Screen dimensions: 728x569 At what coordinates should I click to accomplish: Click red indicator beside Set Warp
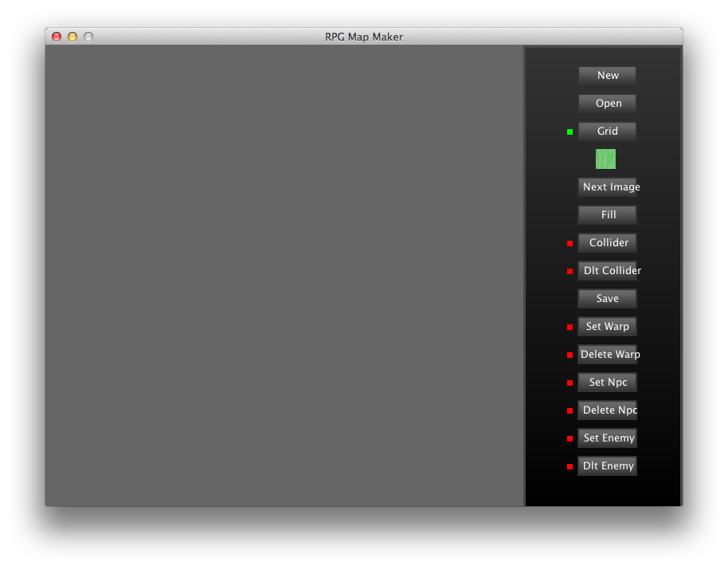569,327
